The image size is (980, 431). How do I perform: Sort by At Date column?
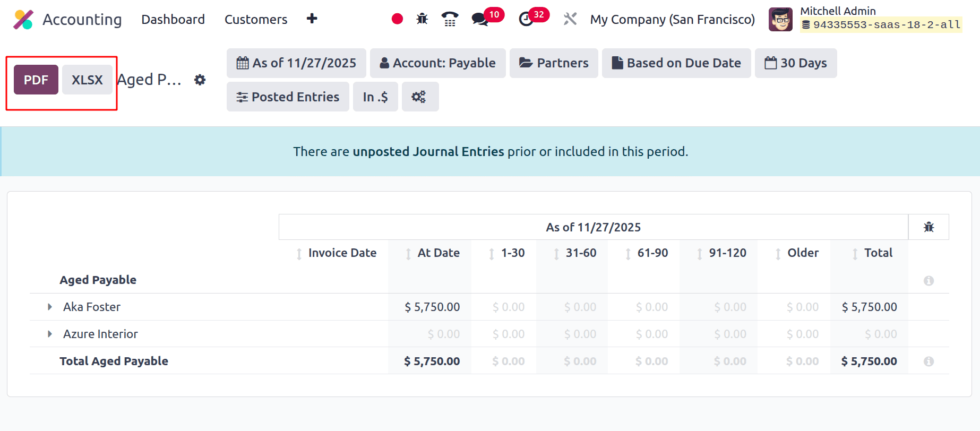[433, 253]
